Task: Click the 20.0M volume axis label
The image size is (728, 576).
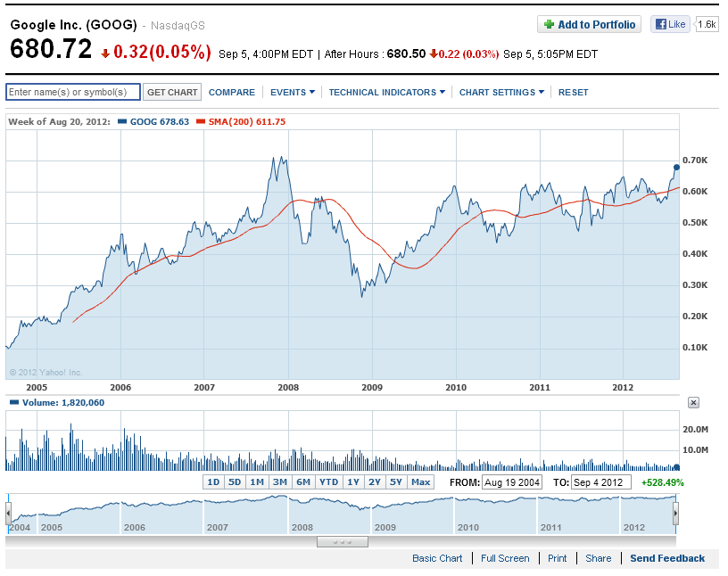Action: coord(695,430)
